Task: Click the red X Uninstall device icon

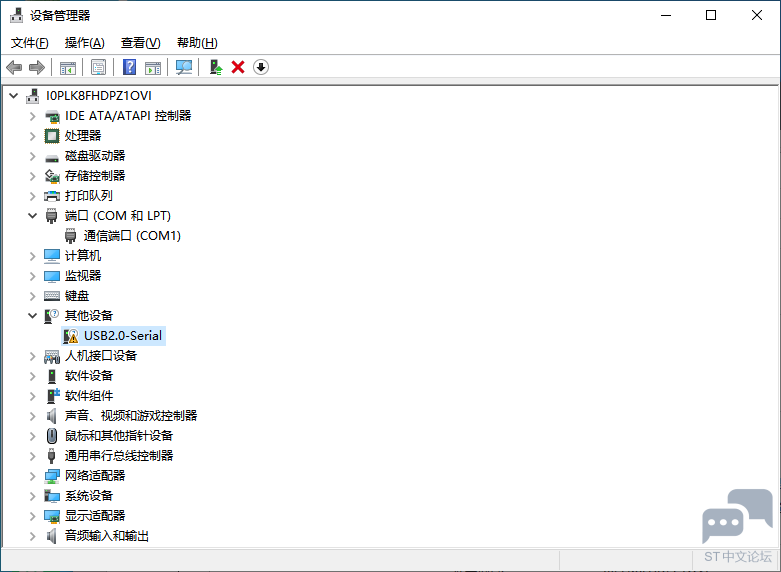Action: [238, 67]
